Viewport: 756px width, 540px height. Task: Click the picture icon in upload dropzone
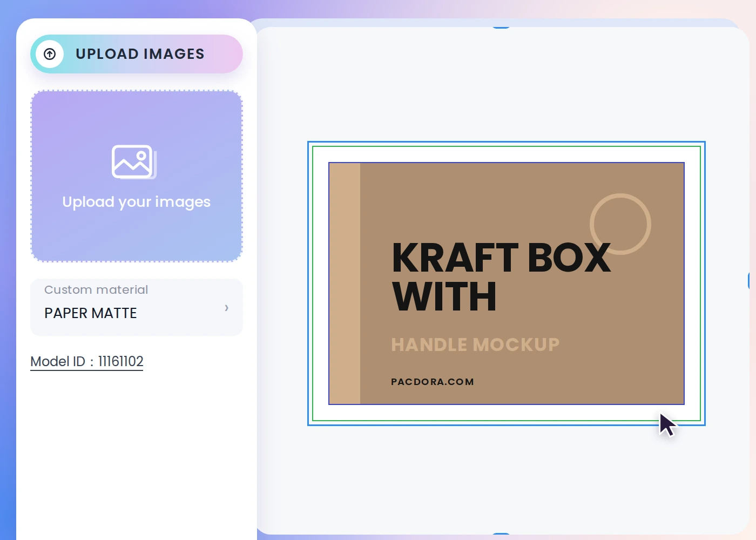click(x=134, y=161)
